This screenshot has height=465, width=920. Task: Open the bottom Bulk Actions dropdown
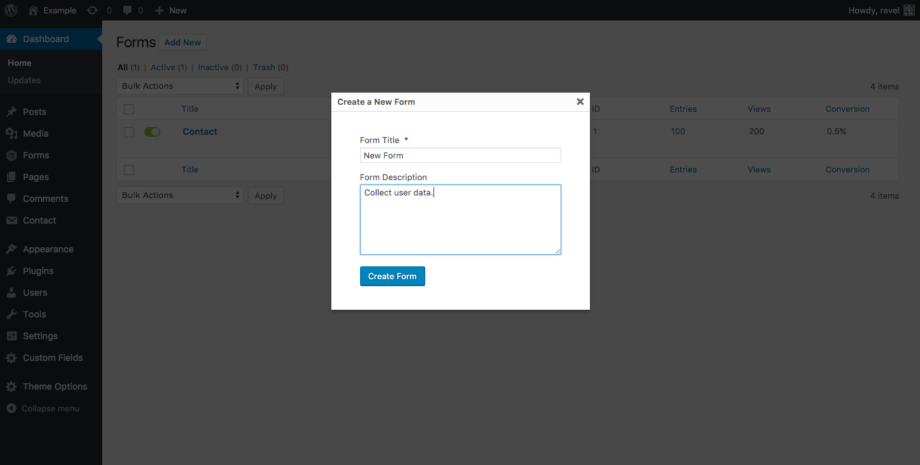point(180,195)
